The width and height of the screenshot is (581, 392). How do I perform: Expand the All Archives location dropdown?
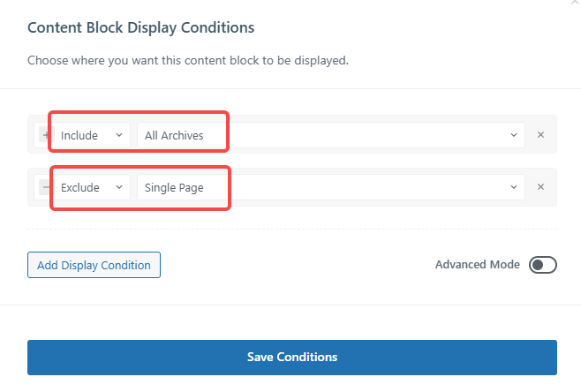click(327, 135)
